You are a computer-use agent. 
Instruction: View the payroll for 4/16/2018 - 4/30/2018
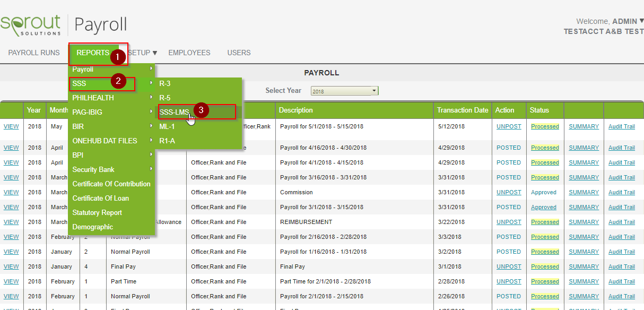[11, 148]
